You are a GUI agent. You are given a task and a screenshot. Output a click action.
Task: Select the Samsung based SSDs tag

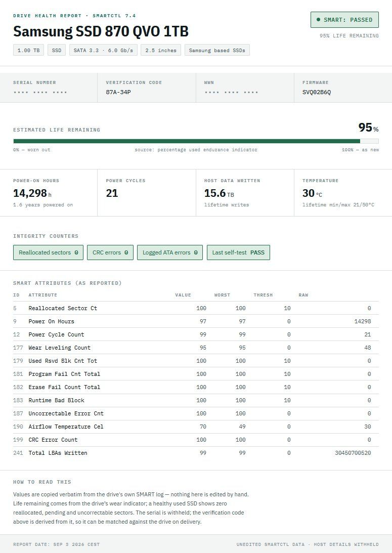[217, 50]
